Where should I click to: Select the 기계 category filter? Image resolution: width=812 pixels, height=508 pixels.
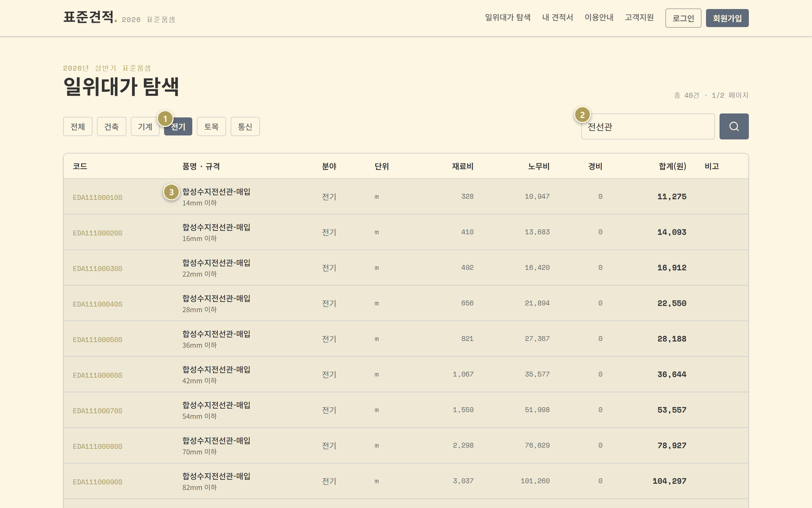[145, 126]
